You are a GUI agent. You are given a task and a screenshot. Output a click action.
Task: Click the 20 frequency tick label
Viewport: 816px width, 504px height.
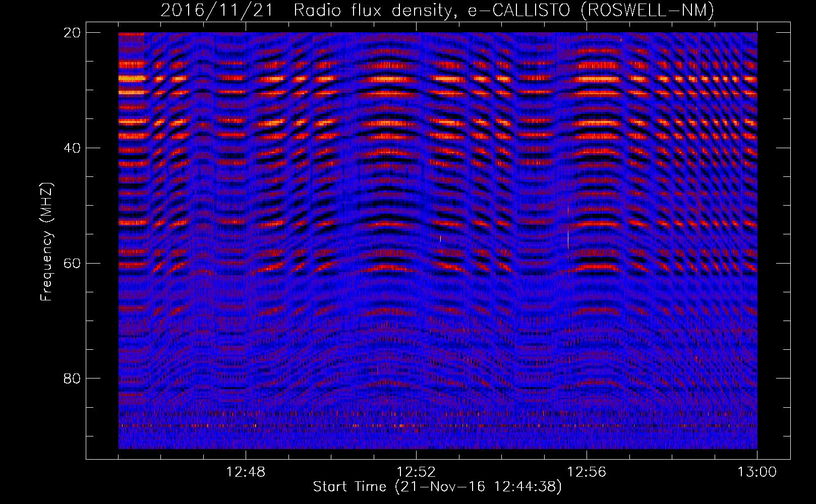click(72, 32)
